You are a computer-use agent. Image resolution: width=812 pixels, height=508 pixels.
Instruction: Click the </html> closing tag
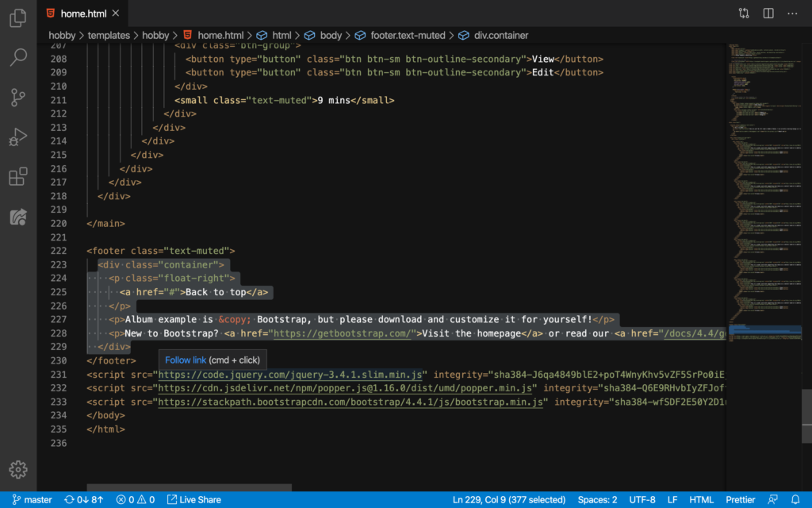click(x=105, y=429)
